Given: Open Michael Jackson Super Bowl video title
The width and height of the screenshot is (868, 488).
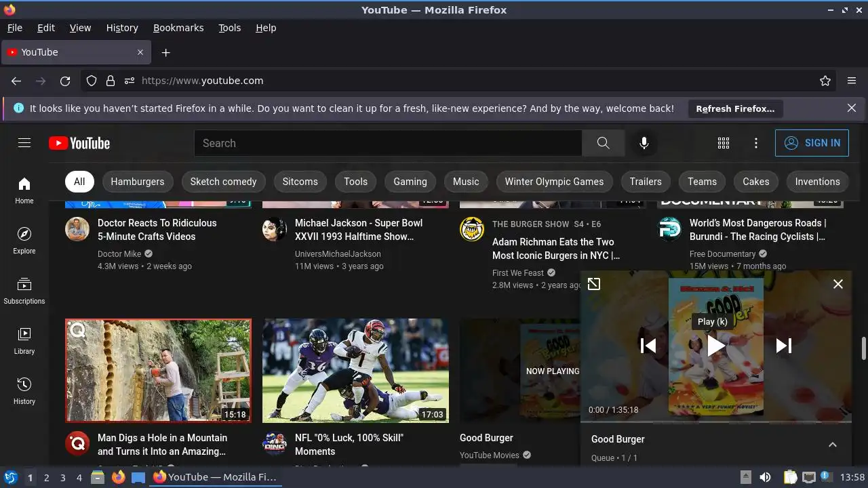Looking at the screenshot, I should pyautogui.click(x=359, y=230).
